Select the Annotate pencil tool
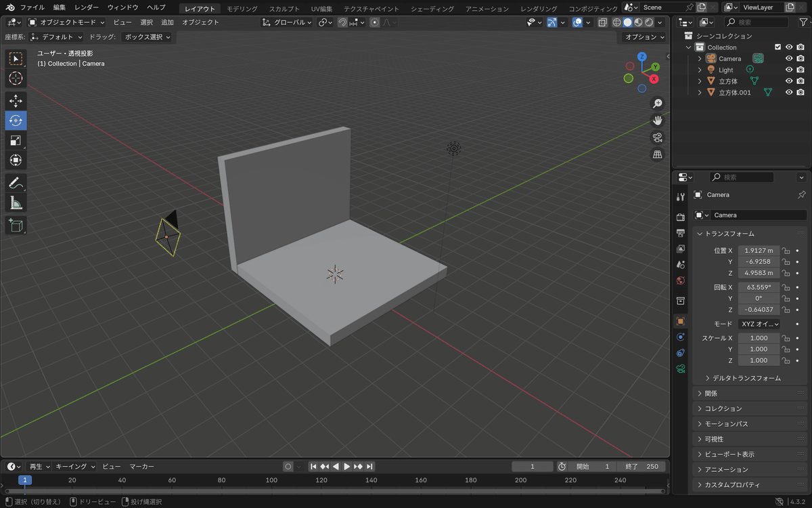Image resolution: width=812 pixels, height=508 pixels. [x=16, y=182]
